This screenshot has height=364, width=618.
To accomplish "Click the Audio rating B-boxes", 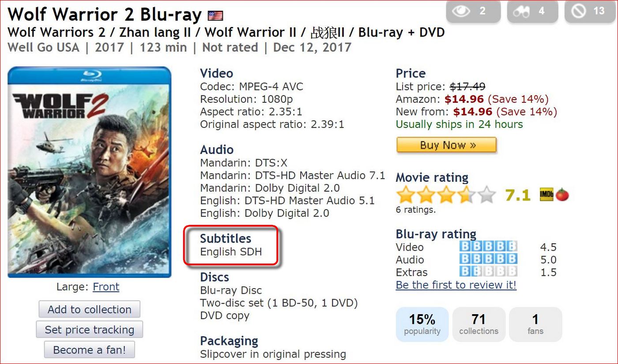I will coord(488,259).
